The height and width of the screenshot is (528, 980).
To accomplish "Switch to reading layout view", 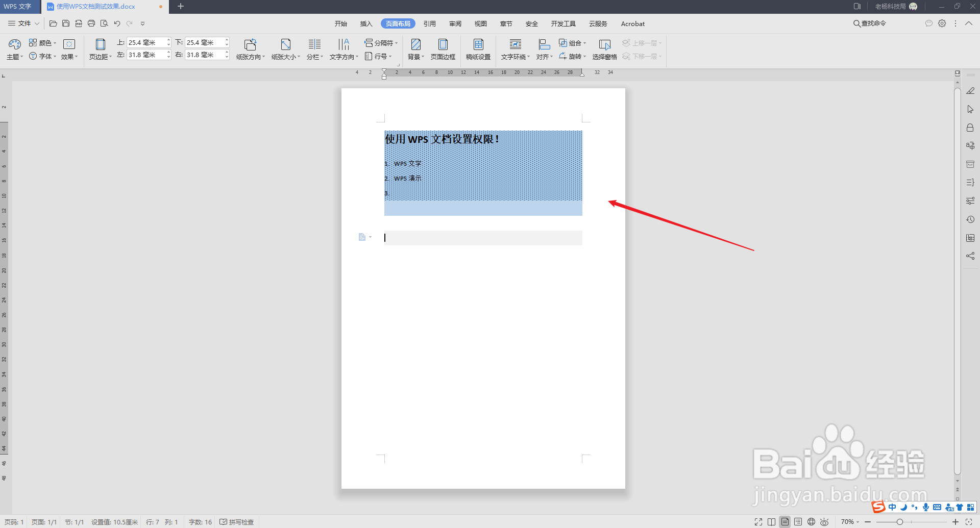I will (771, 522).
